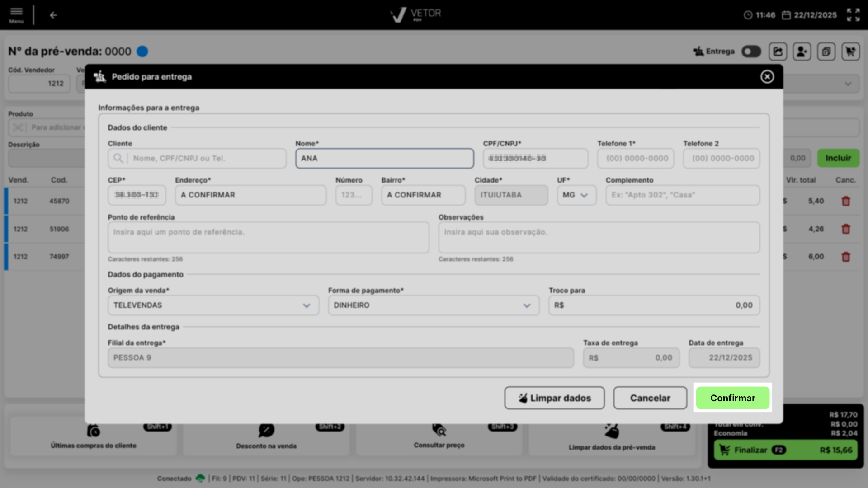Click the add customer icon
The image size is (868, 488).
802,52
